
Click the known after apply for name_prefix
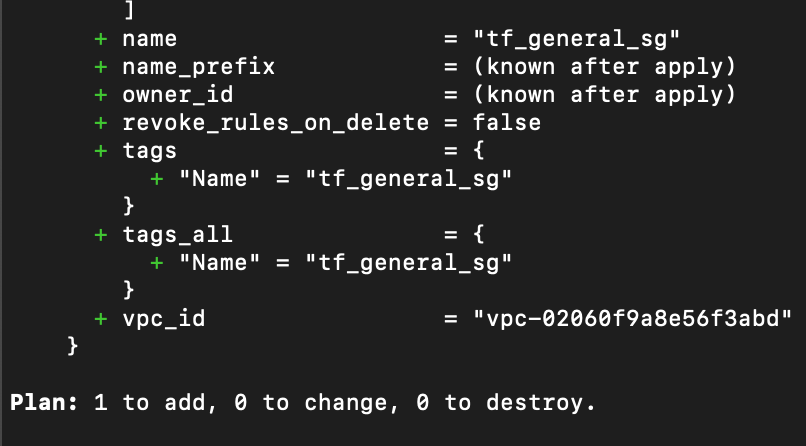click(x=605, y=67)
